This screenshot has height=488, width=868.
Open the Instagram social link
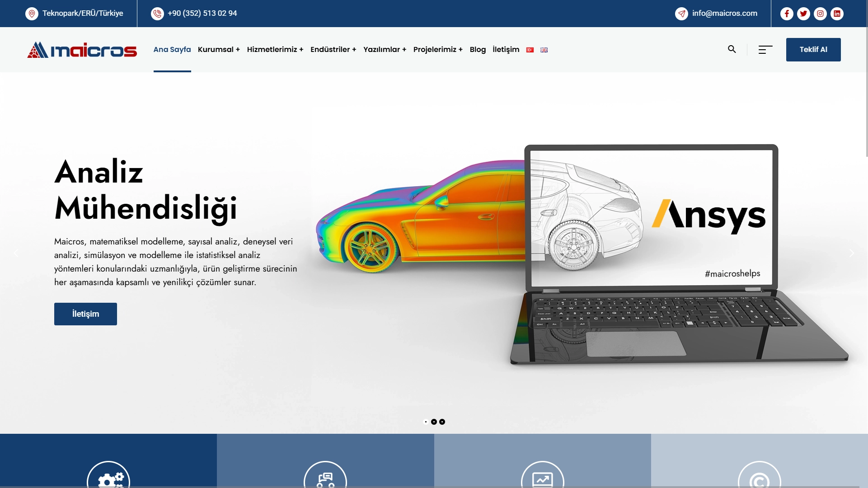tap(820, 14)
